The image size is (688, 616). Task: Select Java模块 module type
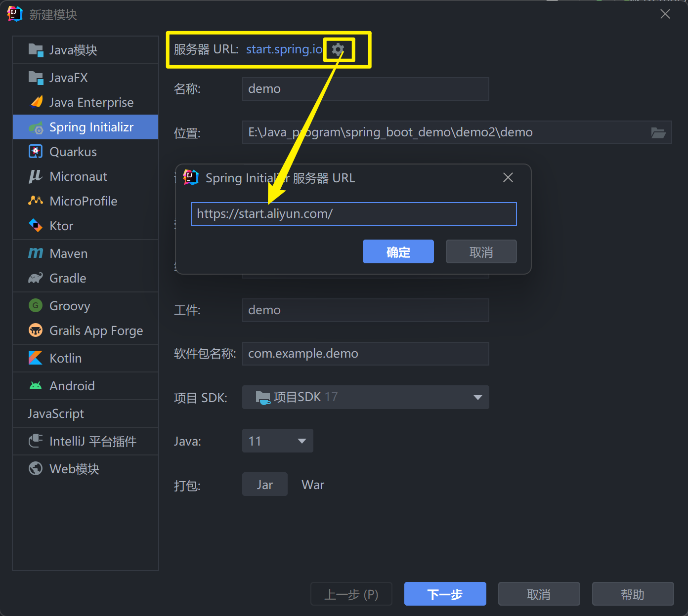tap(86, 50)
